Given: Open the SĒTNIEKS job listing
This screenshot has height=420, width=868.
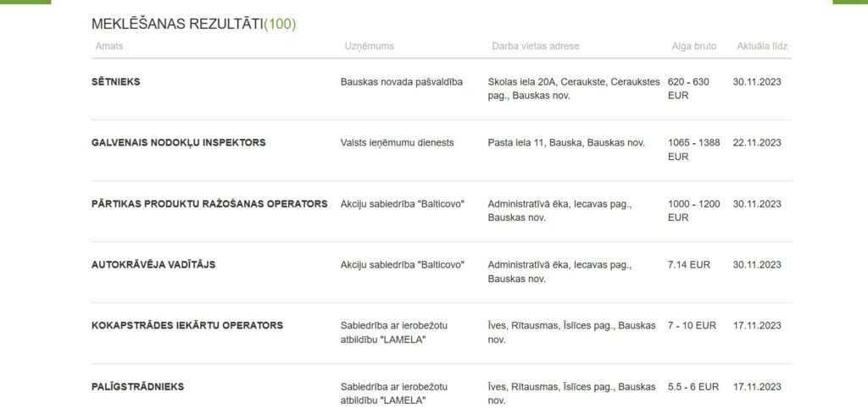Looking at the screenshot, I should [116, 82].
